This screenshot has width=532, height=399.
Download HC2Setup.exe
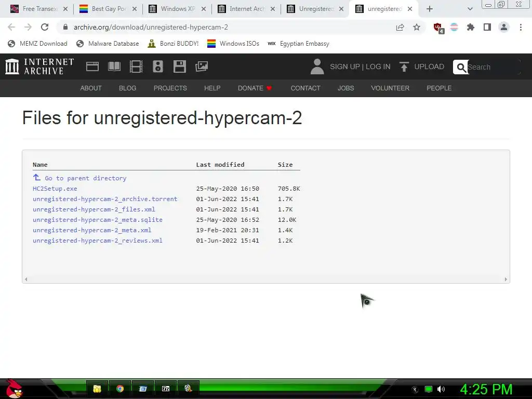pos(55,189)
